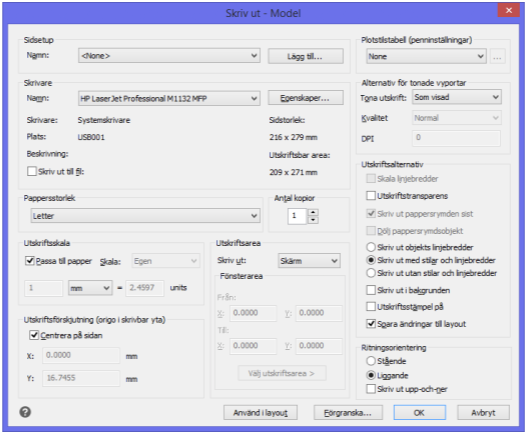Increase number of copies with up arrow
Image resolution: width=525 pixels, height=433 pixels.
click(x=313, y=212)
